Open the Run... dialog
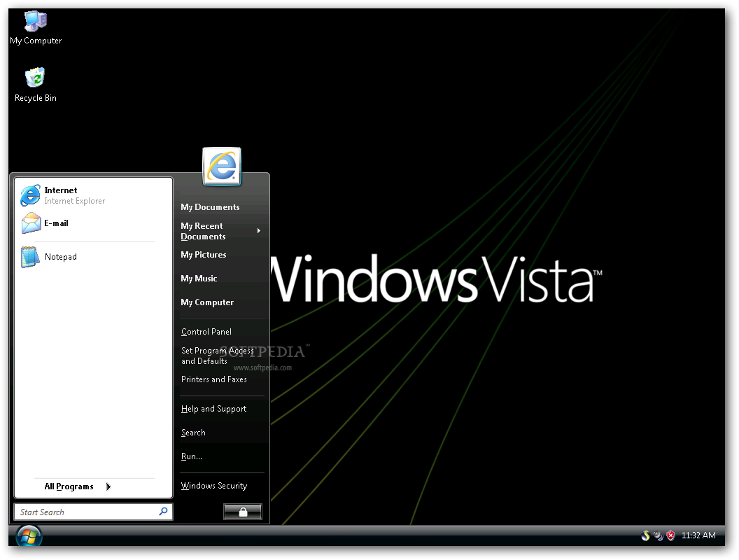The height and width of the screenshot is (560, 739). tap(192, 456)
